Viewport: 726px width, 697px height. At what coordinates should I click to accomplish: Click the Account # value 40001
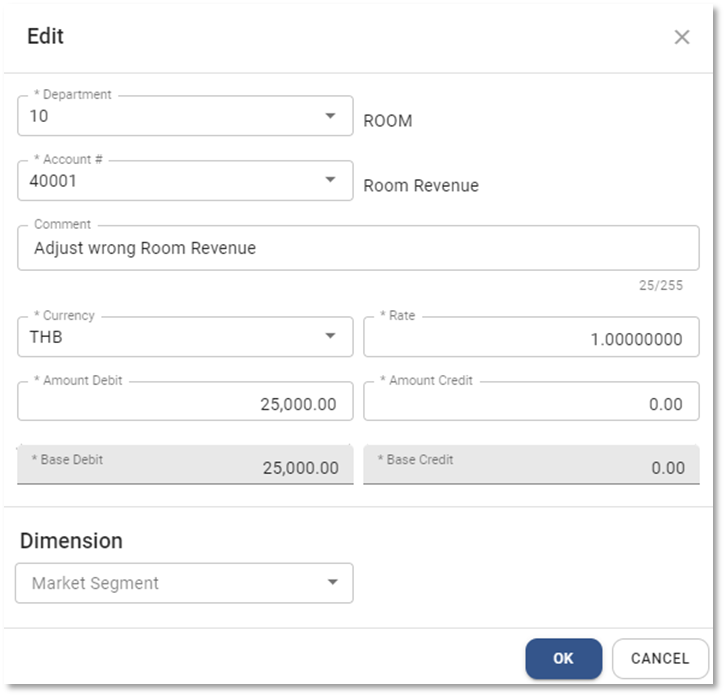tap(54, 181)
